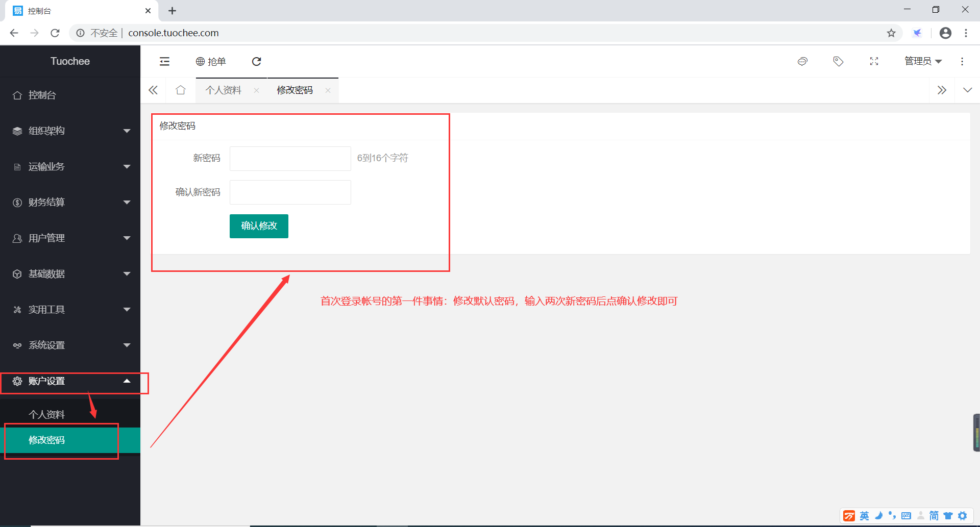The height and width of the screenshot is (527, 980).
Task: Select the 修改密码 tab
Action: [295, 90]
